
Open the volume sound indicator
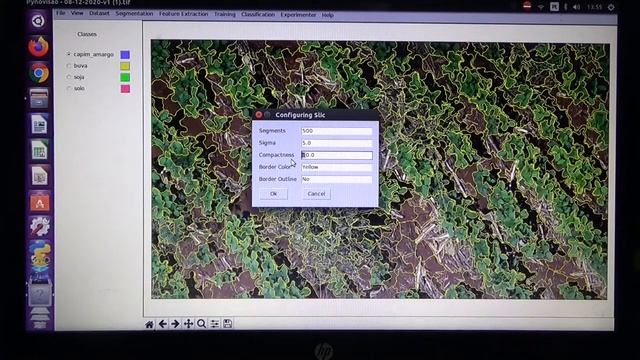(576, 7)
